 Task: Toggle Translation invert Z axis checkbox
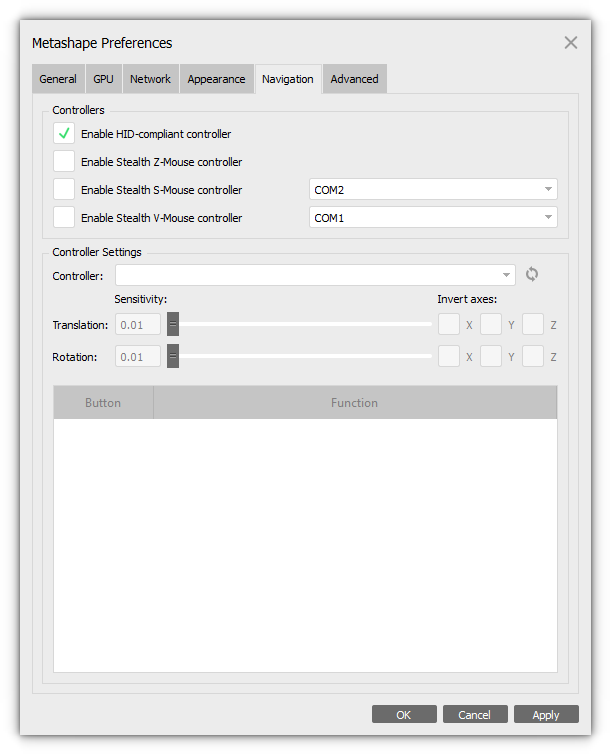pyautogui.click(x=533, y=324)
